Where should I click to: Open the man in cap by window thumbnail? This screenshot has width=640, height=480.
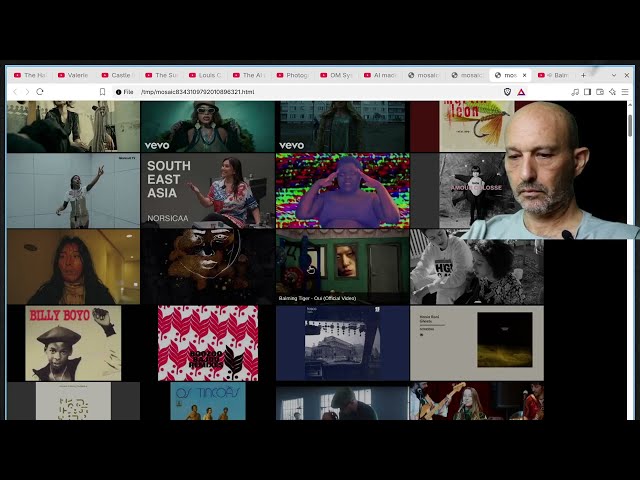pyautogui.click(x=342, y=401)
